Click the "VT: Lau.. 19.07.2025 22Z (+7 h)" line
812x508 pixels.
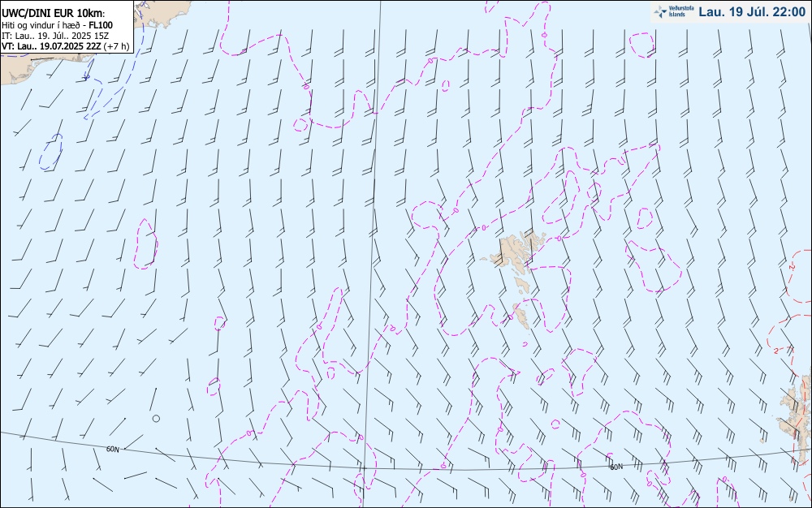[65, 46]
